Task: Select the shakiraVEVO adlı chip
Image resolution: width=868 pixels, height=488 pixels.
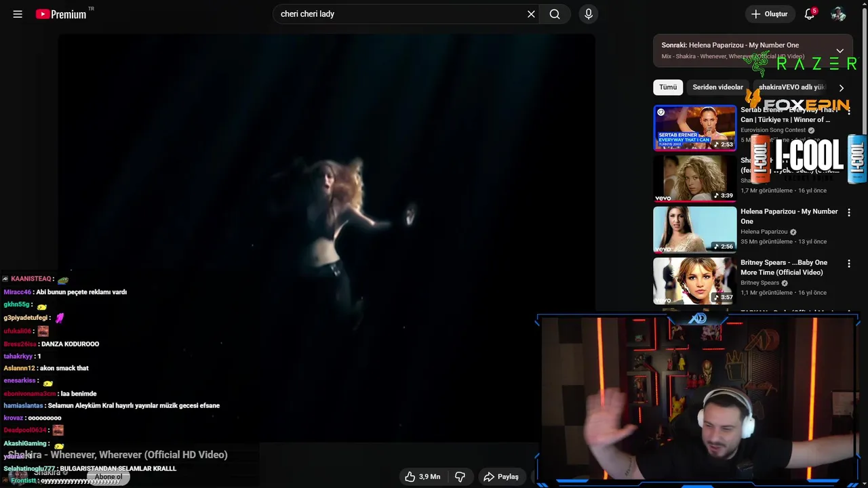Action: [x=791, y=87]
